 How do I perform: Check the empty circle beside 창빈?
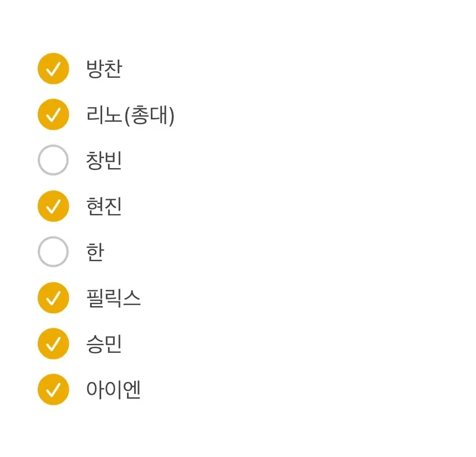(x=53, y=160)
